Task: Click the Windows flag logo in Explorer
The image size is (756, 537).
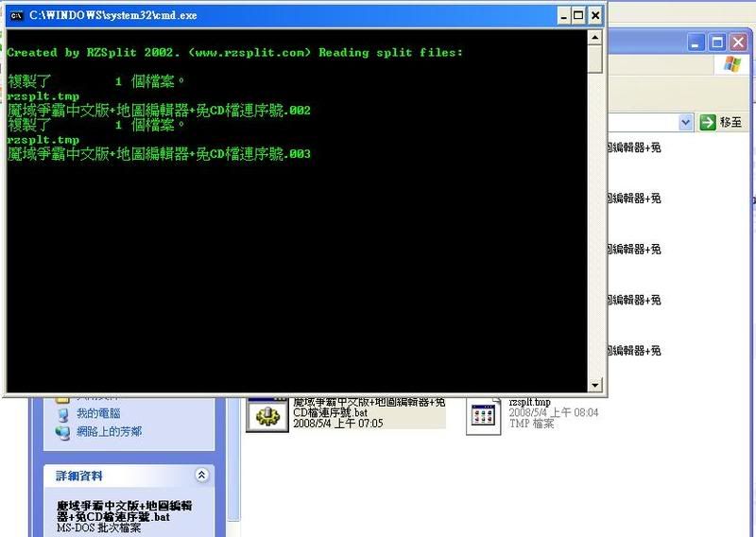Action: click(731, 63)
